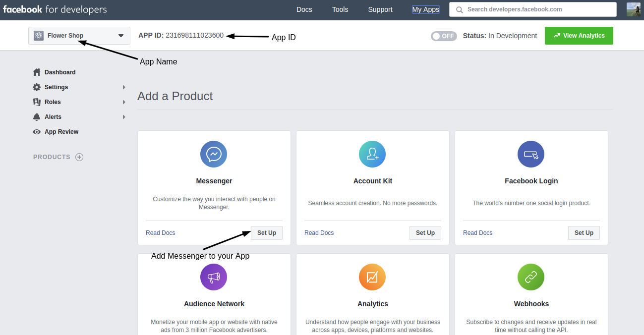Open the Flower Shop app selector dropdown

[x=79, y=36]
